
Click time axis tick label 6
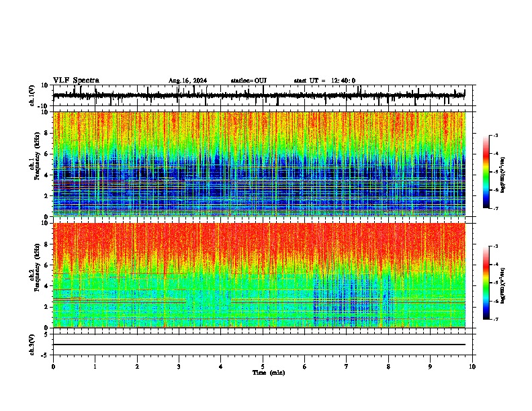(x=304, y=367)
